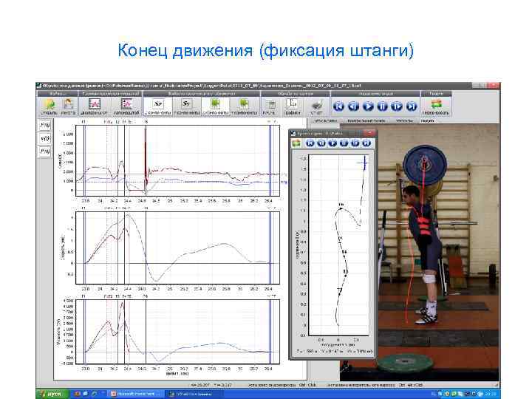The width and height of the screenshot is (532, 399).
Task: Click the first green components icon
Action: click(215, 107)
